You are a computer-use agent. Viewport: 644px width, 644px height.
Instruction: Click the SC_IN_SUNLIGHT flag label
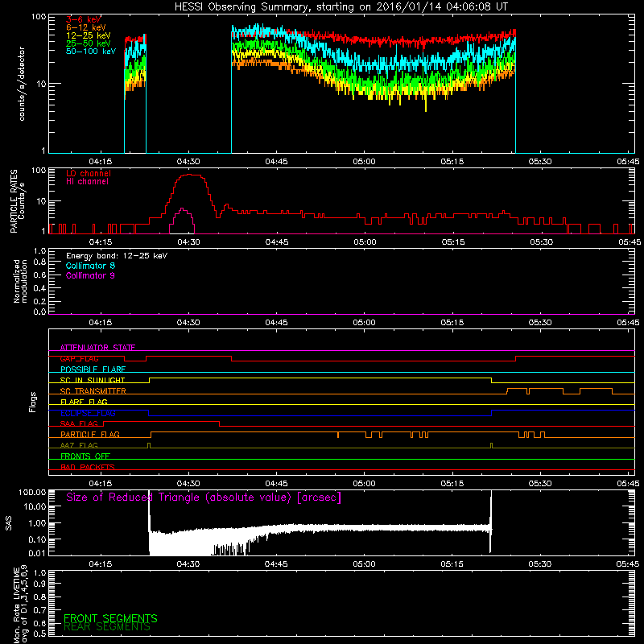pos(93,380)
